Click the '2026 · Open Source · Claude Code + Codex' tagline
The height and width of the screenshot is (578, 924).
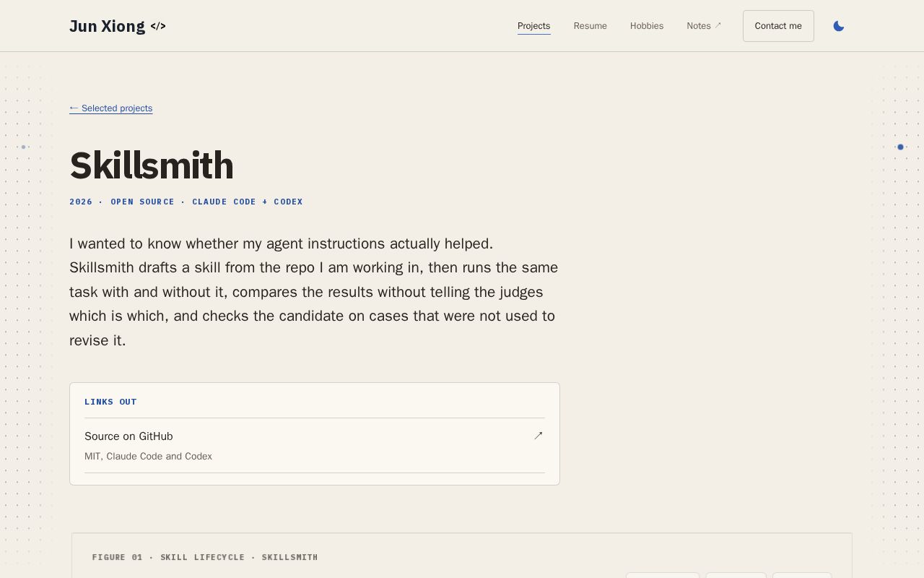point(186,202)
